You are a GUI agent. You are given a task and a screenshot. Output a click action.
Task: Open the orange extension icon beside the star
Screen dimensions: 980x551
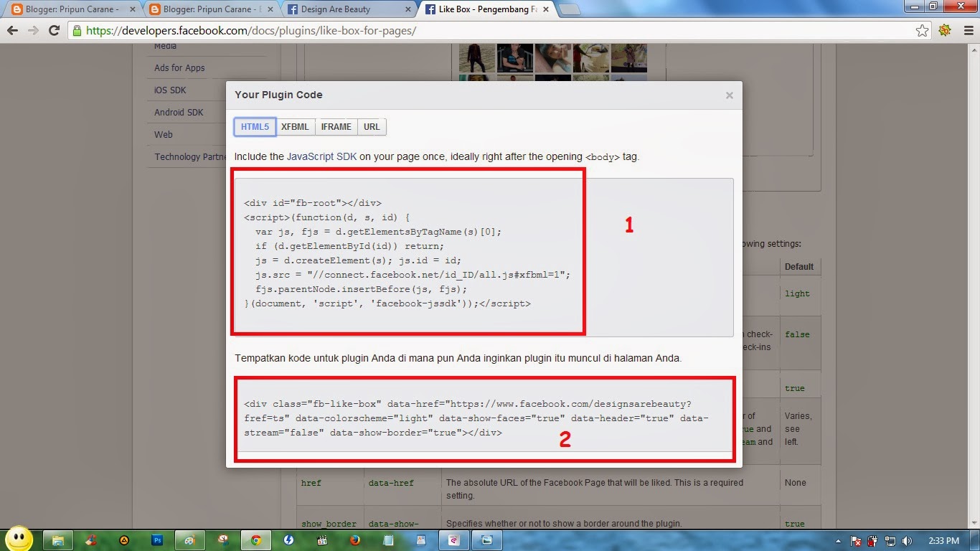(945, 30)
